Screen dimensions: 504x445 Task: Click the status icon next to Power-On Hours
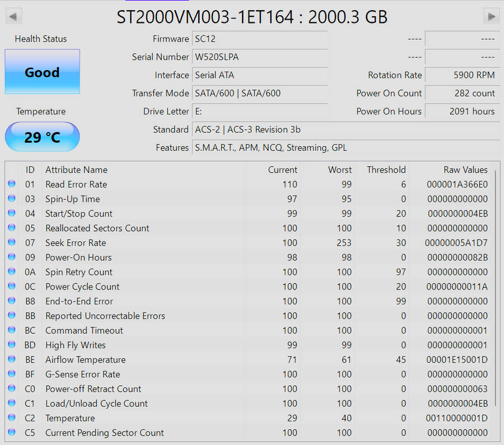[12, 256]
